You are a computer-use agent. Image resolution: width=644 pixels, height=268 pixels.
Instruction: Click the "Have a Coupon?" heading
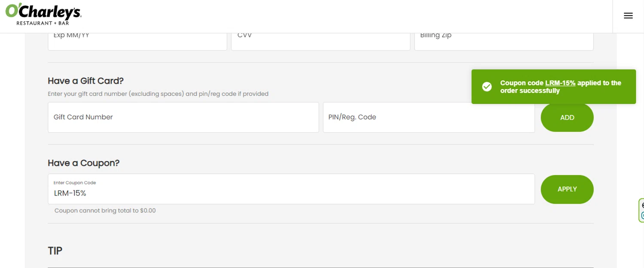(83, 163)
